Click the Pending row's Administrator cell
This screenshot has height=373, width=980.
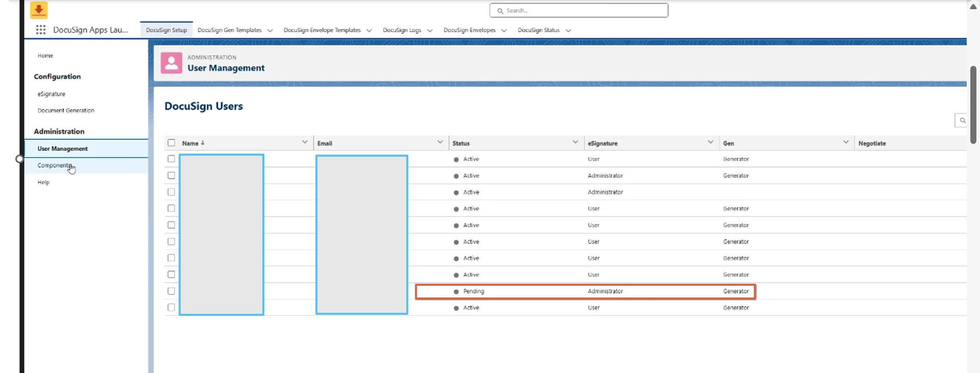point(605,291)
